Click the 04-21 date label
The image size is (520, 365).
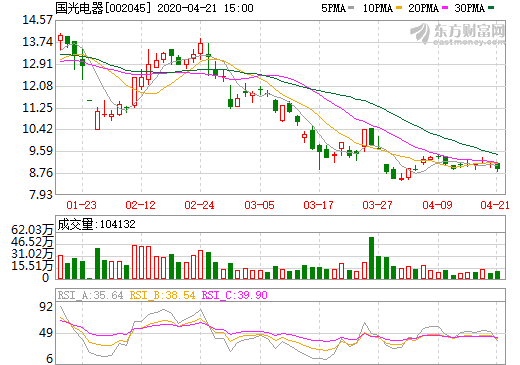pos(495,205)
